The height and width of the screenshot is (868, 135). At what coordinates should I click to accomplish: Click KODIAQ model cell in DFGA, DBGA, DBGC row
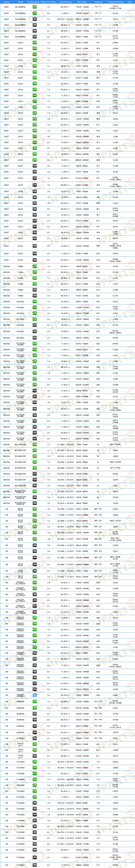[21, 332]
